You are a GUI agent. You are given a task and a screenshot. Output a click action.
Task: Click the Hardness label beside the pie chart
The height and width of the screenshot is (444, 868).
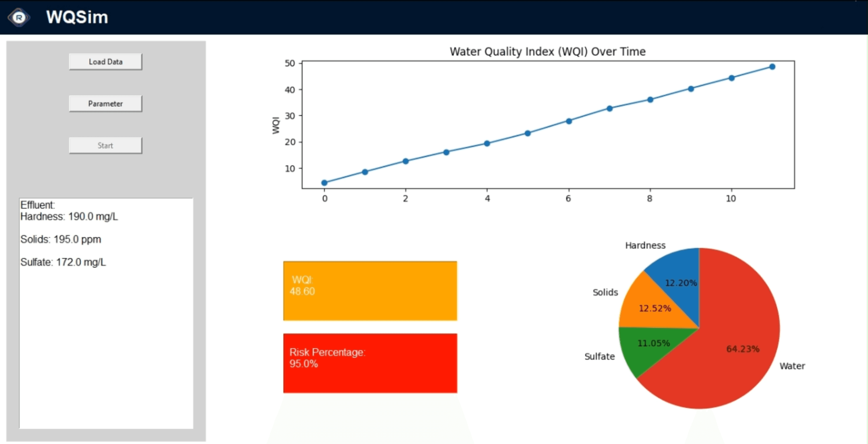point(645,245)
